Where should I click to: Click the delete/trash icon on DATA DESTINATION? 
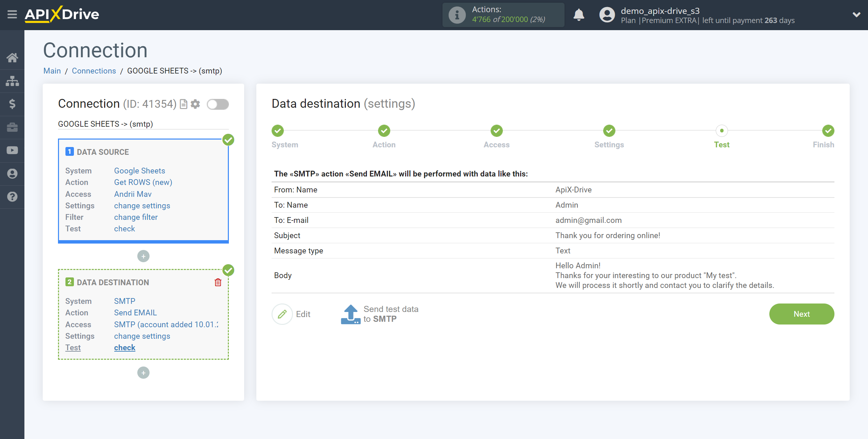[x=218, y=282]
